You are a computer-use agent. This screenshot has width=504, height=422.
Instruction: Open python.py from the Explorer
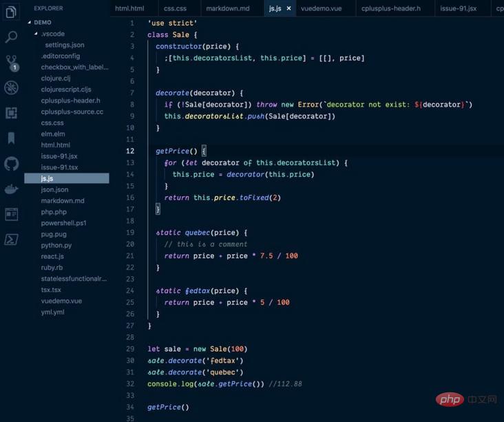pyautogui.click(x=56, y=245)
